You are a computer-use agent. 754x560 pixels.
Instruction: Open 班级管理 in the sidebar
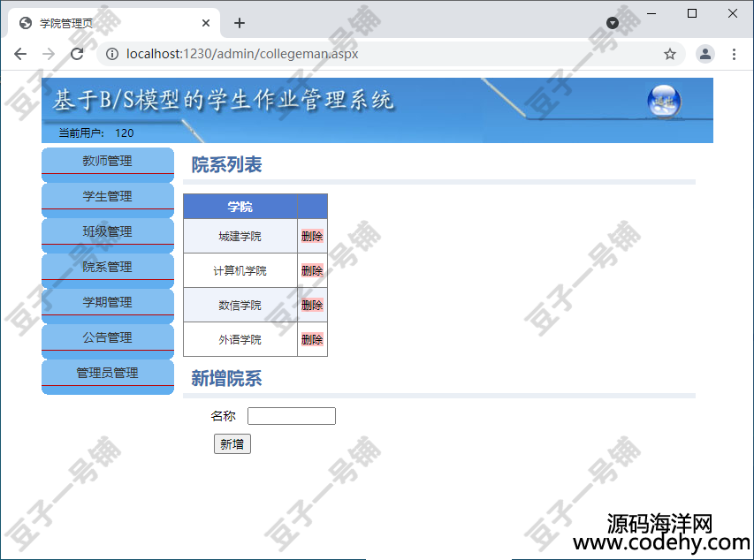tap(108, 231)
